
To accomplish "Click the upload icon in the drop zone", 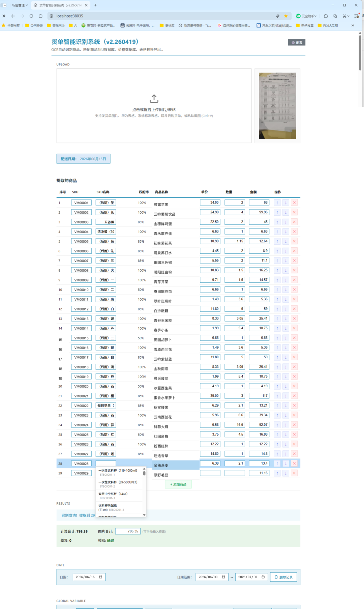I will 154,99.
